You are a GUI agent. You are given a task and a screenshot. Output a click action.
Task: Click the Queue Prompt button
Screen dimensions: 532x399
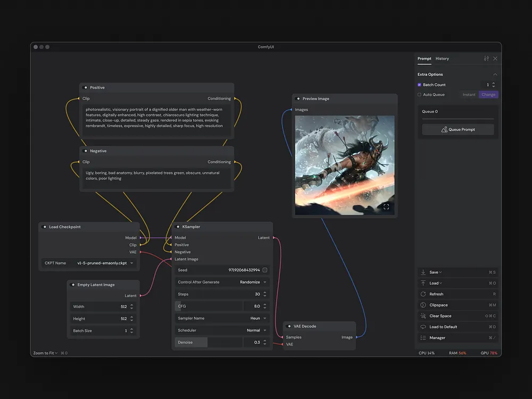pyautogui.click(x=458, y=129)
